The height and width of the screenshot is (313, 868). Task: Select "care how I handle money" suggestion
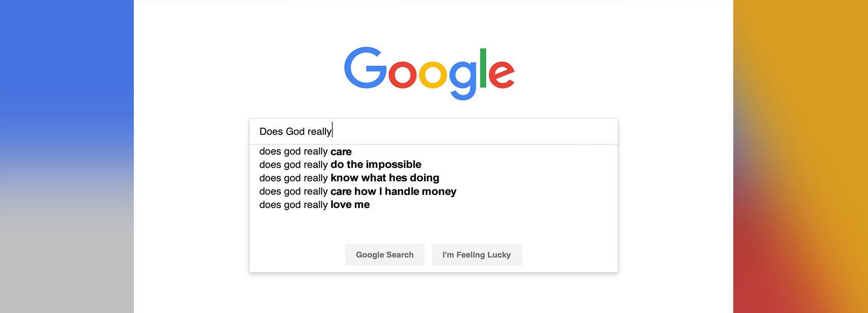(358, 192)
